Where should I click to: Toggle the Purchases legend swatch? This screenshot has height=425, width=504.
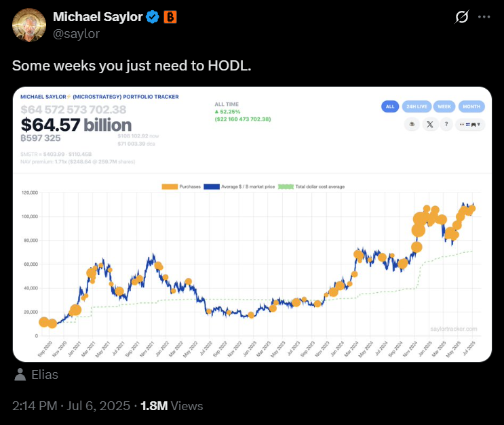170,186
